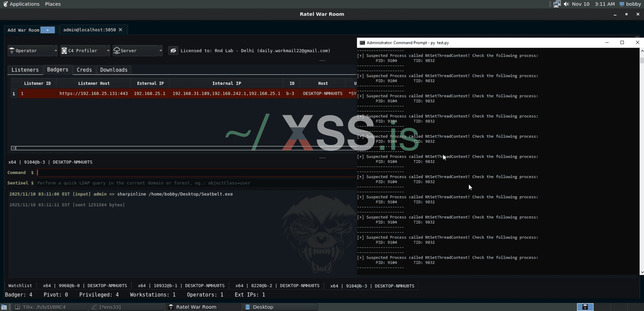Focus the Command input field
The width and height of the screenshot is (644, 311).
click(196, 172)
